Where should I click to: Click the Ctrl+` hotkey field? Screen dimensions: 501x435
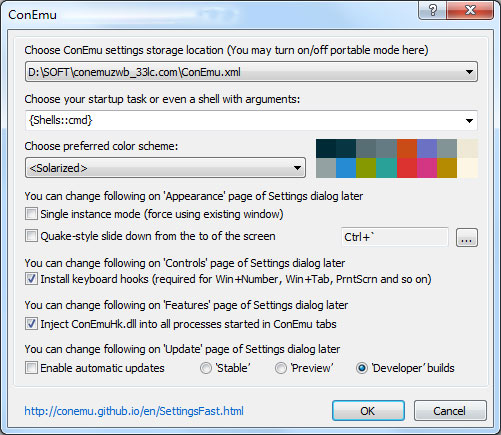coord(395,237)
